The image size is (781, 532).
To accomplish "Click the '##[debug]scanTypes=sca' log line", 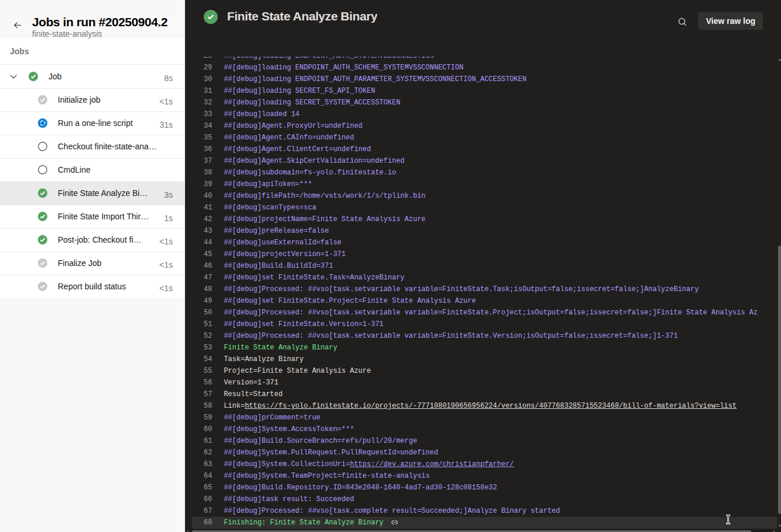I will [x=270, y=207].
